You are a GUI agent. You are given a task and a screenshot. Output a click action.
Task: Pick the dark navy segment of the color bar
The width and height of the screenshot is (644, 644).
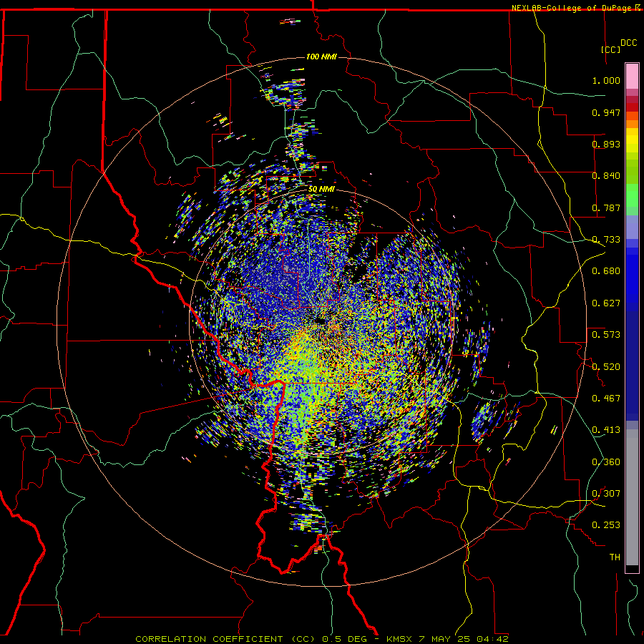pyautogui.click(x=632, y=366)
